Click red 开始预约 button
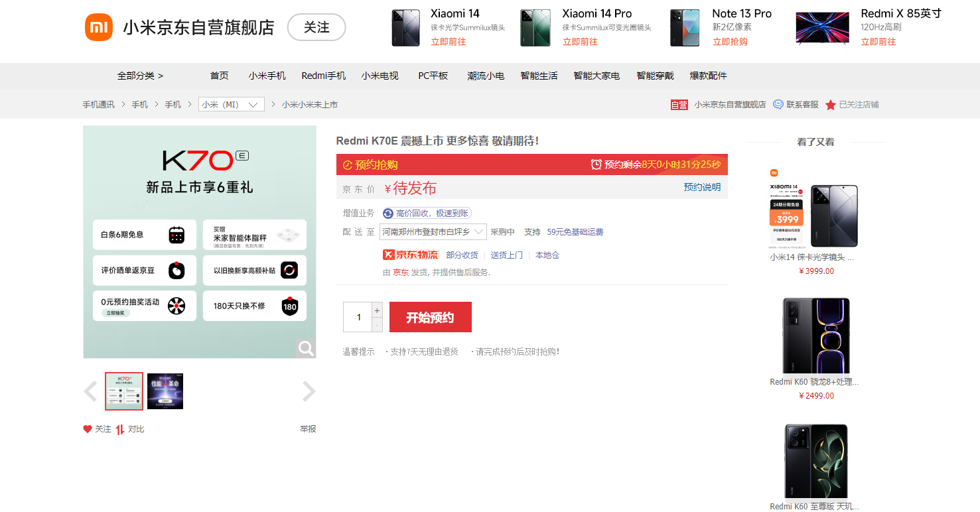Screen dimensions: 980x512 (431, 317)
